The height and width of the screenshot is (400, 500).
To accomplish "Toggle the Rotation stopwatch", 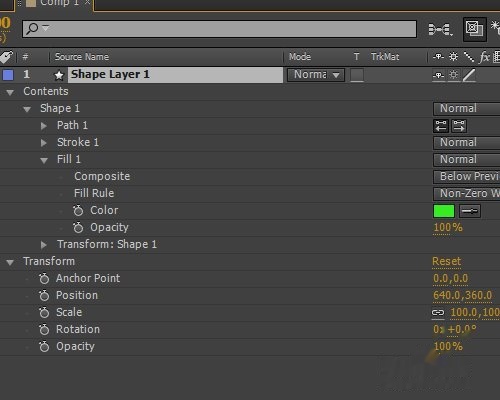I will [44, 329].
